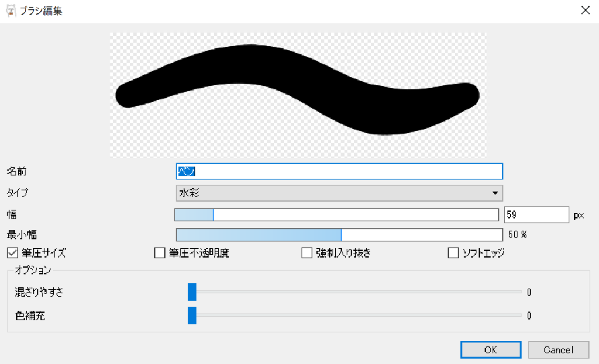599x364 pixels.
Task: Click the black brush stroke preview
Action: 298,89
